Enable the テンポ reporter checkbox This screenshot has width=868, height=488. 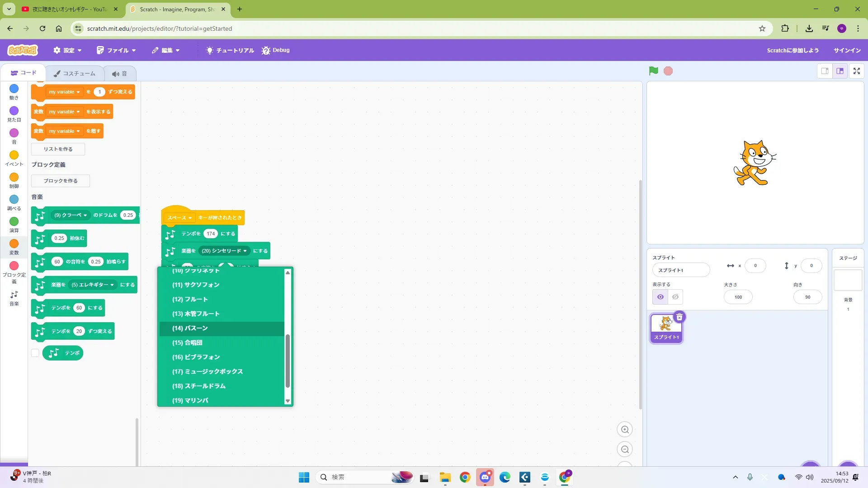tap(35, 353)
